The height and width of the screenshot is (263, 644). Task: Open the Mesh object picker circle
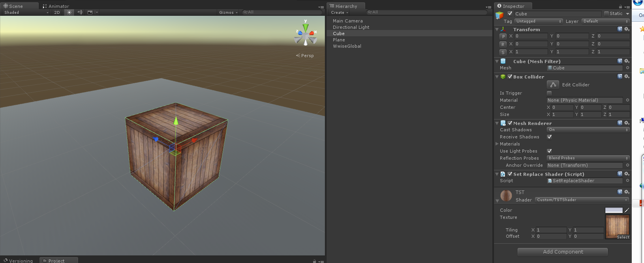(627, 68)
